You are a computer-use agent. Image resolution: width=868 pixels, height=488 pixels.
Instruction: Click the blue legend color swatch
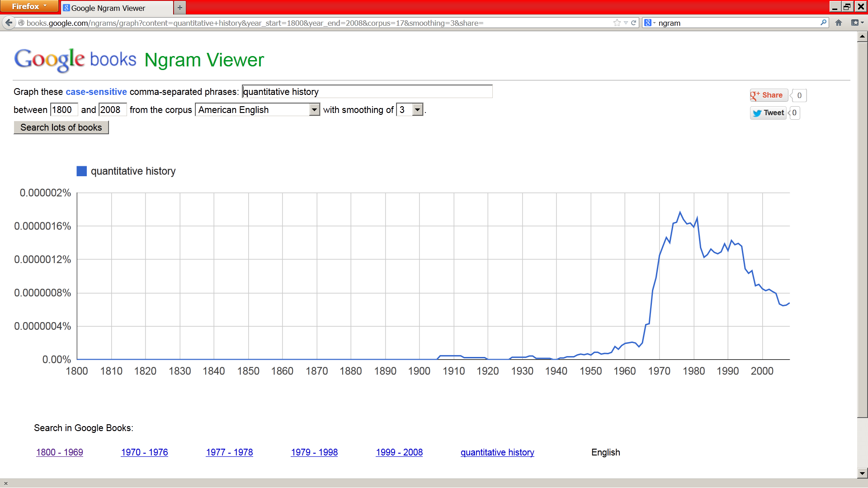pos(81,171)
